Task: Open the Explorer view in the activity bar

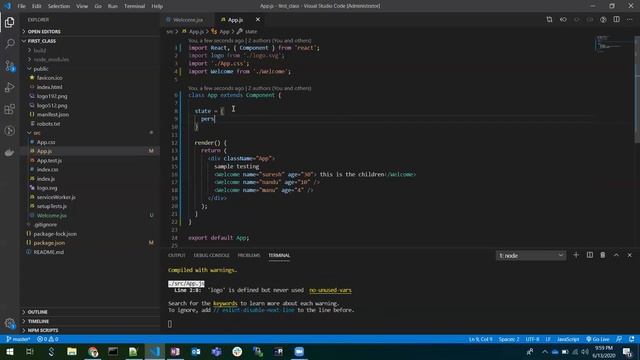Action: pyautogui.click(x=9, y=22)
